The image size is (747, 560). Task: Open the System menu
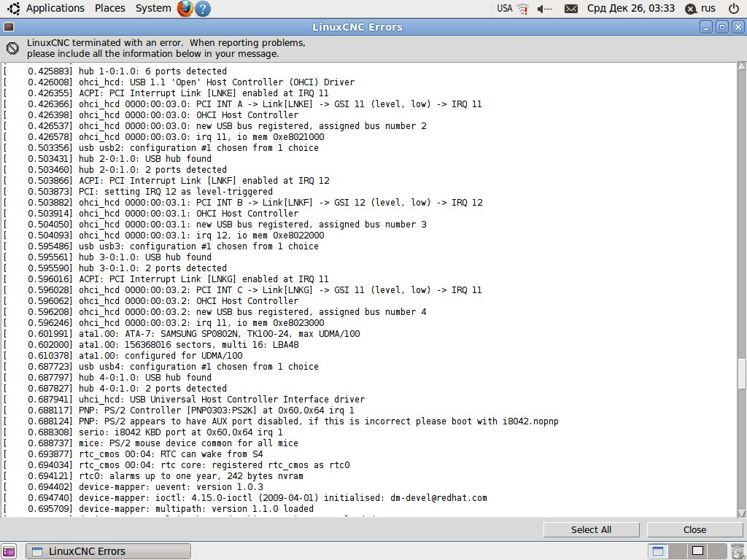point(153,8)
